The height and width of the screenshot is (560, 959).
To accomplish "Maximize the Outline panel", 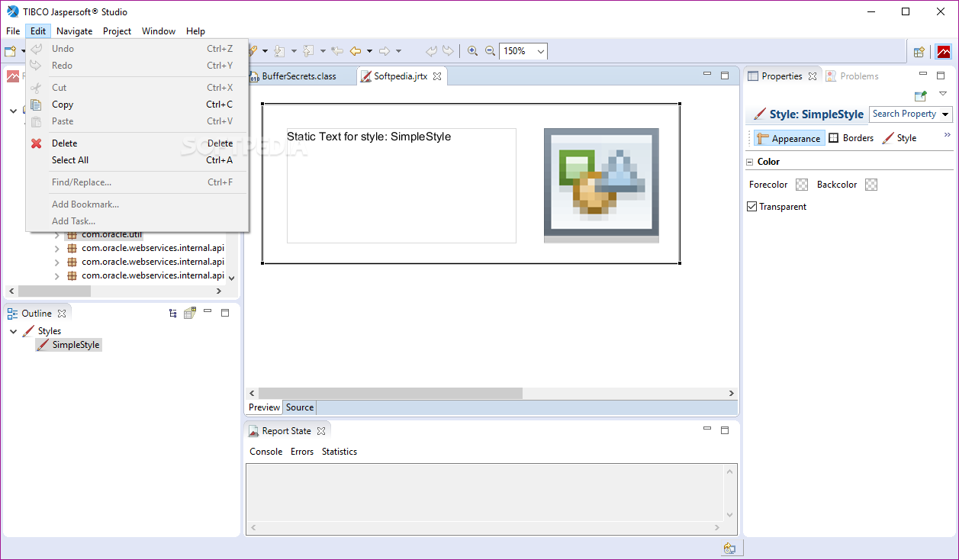I will tap(225, 313).
